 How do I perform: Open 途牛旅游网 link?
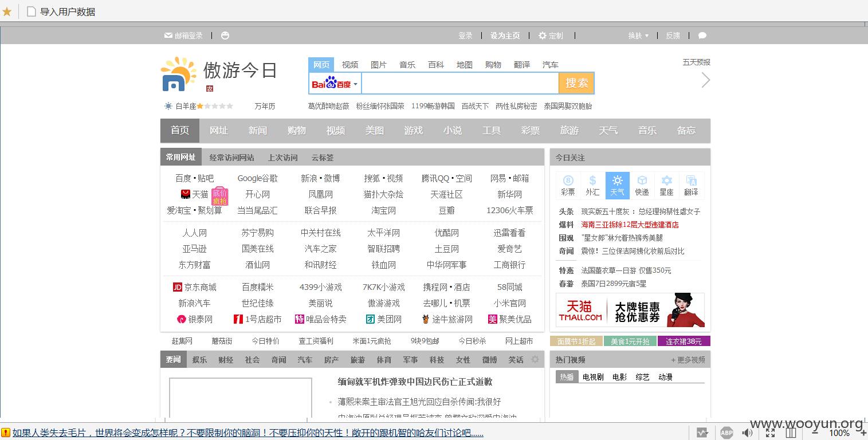[447, 319]
